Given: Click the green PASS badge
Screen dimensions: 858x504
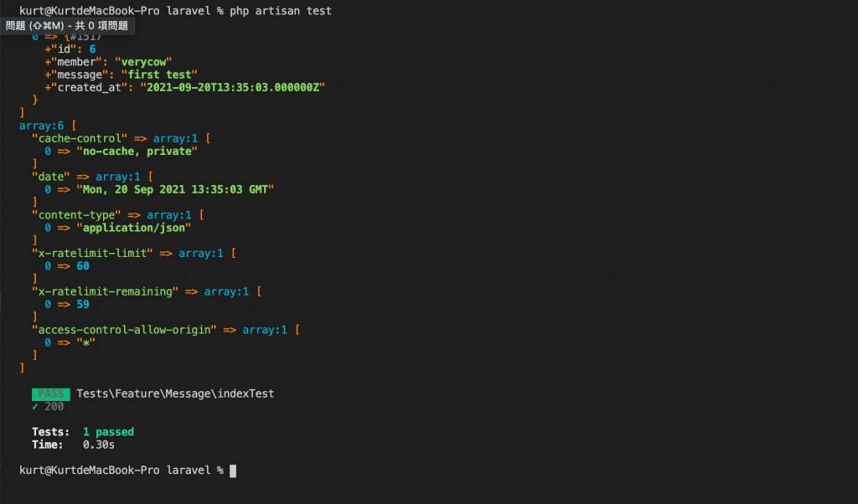Looking at the screenshot, I should [x=51, y=394].
